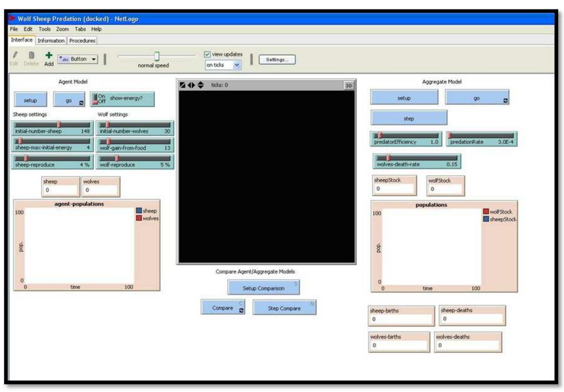Click the green Add plus icon
The width and height of the screenshot is (564, 392).
tap(49, 55)
